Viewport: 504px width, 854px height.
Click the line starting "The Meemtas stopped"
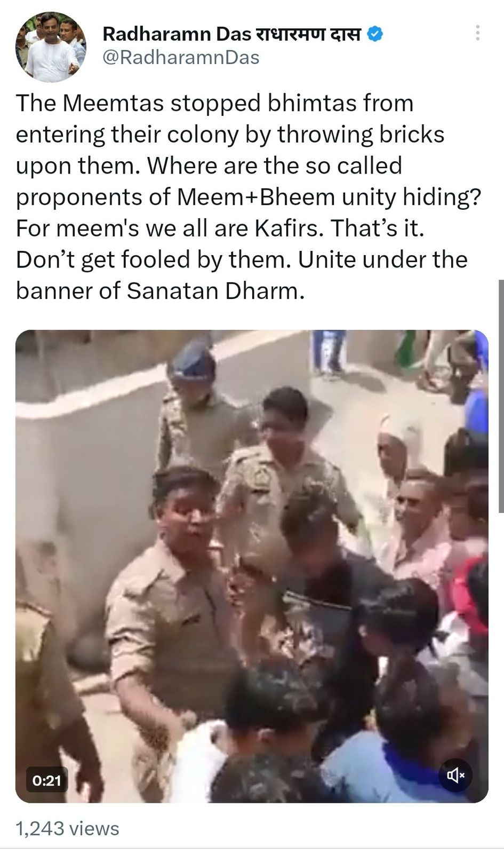click(x=214, y=103)
